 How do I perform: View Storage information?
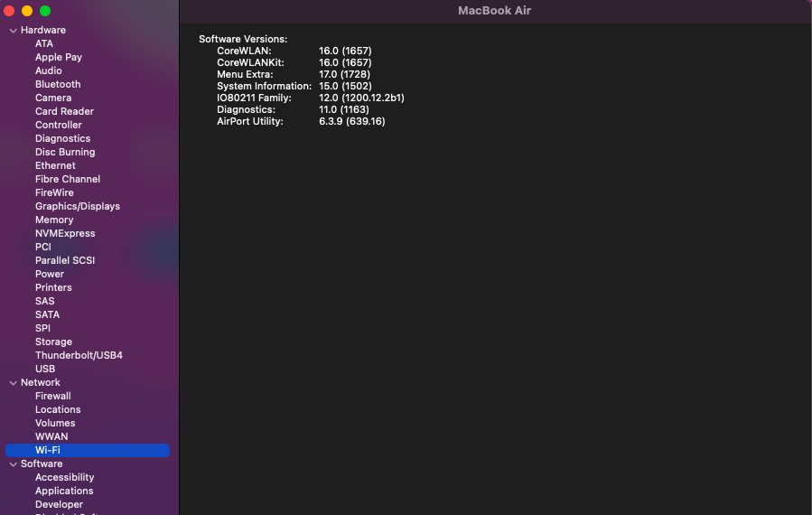[54, 342]
